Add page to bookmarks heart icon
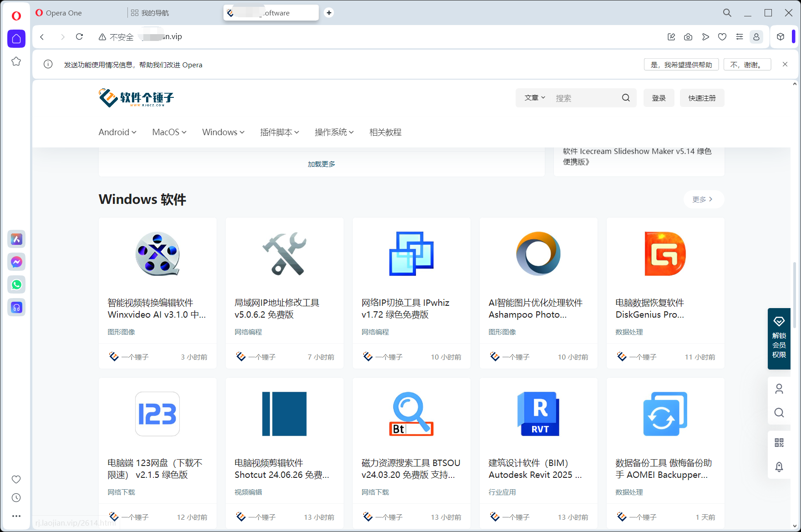This screenshot has width=801, height=532. point(722,37)
